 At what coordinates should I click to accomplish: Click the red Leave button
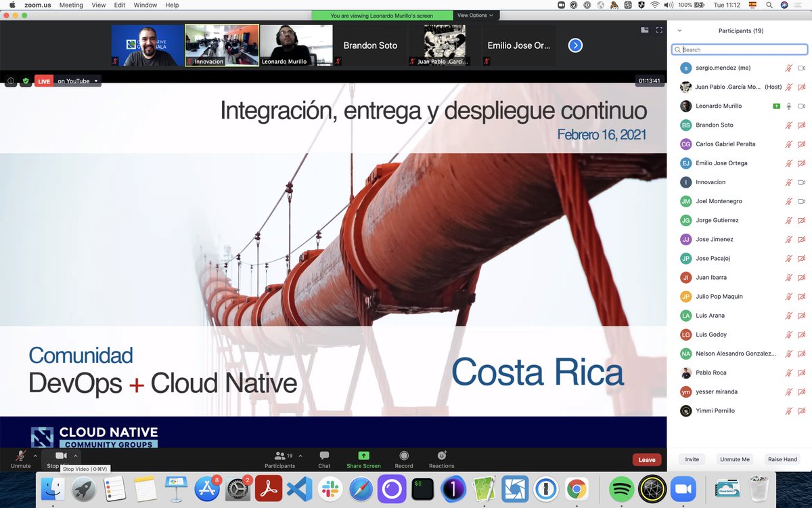[x=647, y=460]
